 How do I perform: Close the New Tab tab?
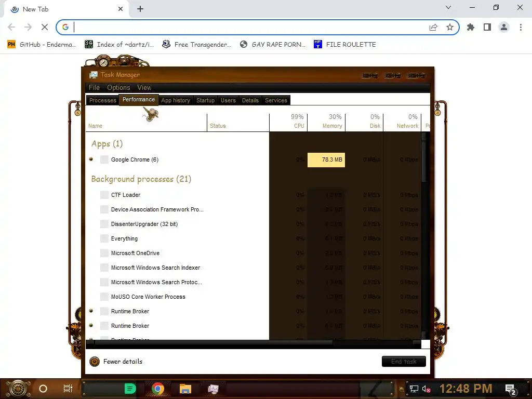[121, 9]
